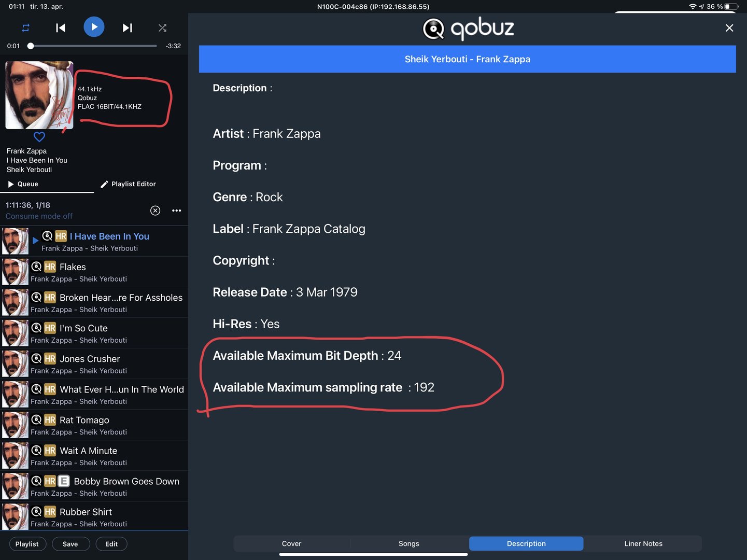The image size is (747, 560).
Task: Click the remaining time -3:32
Action: (x=173, y=46)
